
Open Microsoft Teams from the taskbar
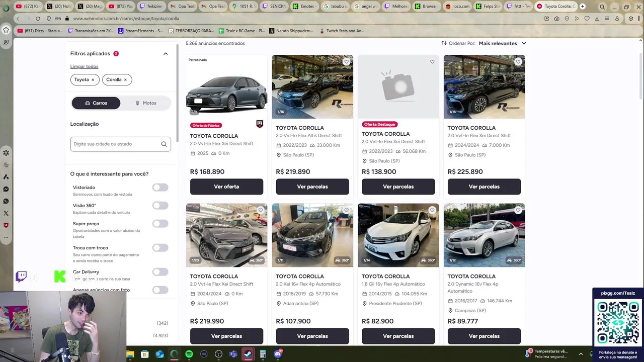click(233, 354)
